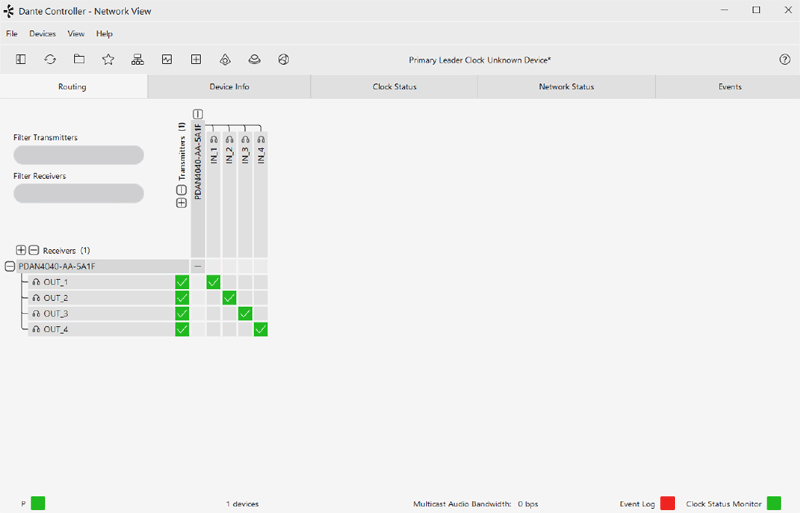The height and width of the screenshot is (513, 800).
Task: Toggle the OUT_4 to IN_4 subscription checkmark
Action: click(x=261, y=330)
